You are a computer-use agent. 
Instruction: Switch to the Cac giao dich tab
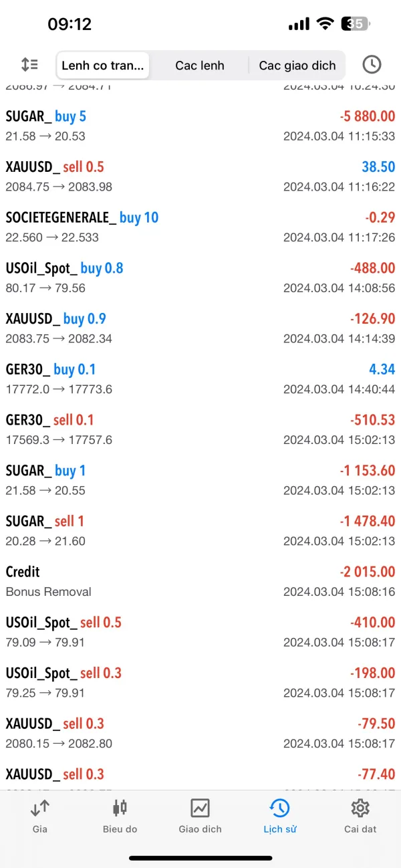point(297,66)
